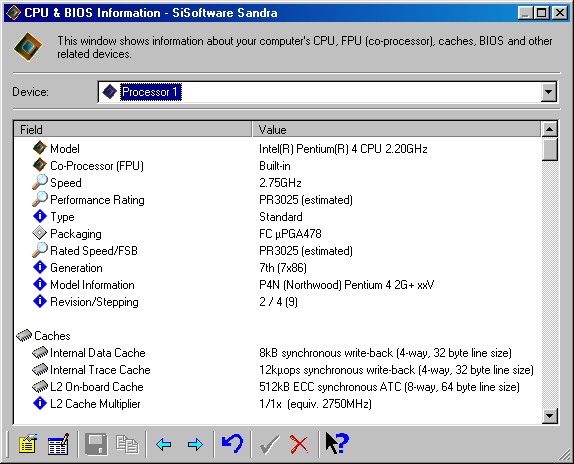Click the grayed floppy disk save icon

pyautogui.click(x=96, y=444)
